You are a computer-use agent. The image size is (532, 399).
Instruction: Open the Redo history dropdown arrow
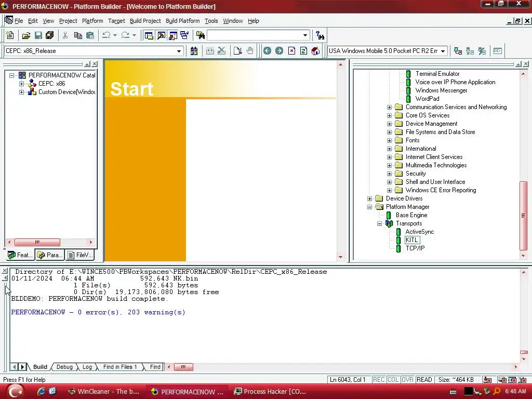point(134,35)
